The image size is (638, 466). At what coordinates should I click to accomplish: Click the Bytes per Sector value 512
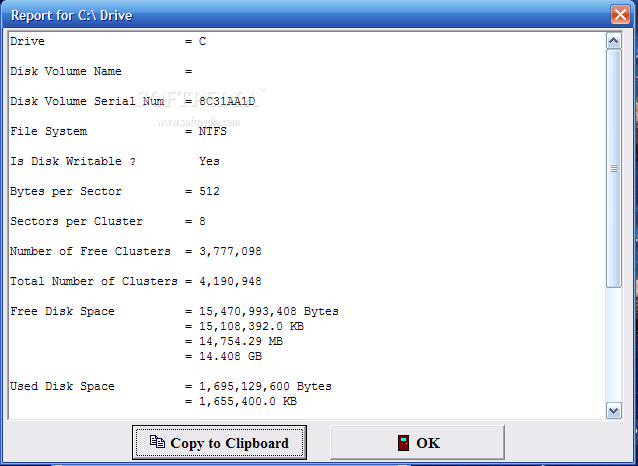point(209,191)
